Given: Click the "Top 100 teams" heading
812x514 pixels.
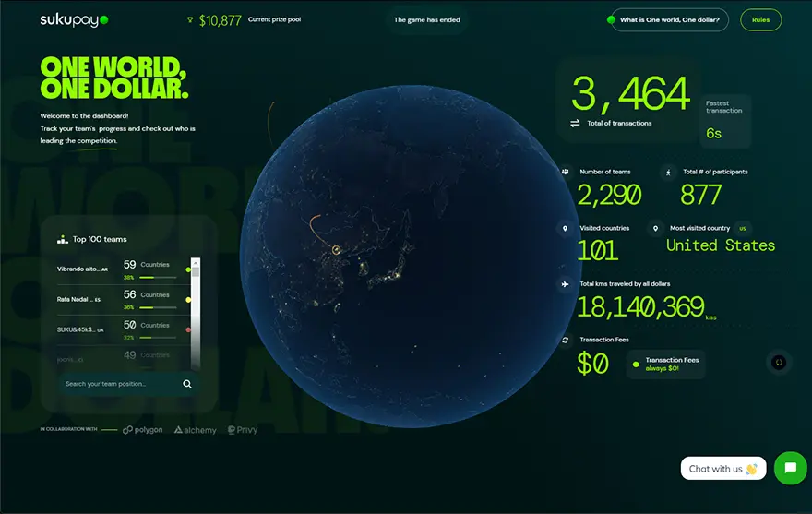Looking at the screenshot, I should pos(100,239).
